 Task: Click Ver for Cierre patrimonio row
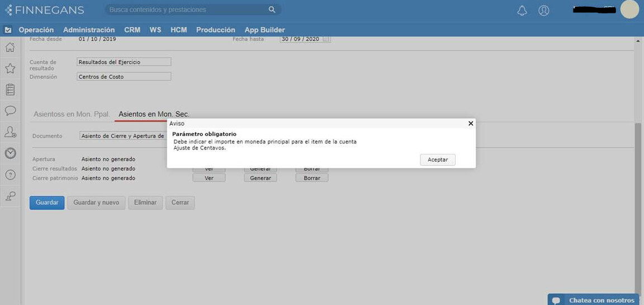tap(209, 178)
